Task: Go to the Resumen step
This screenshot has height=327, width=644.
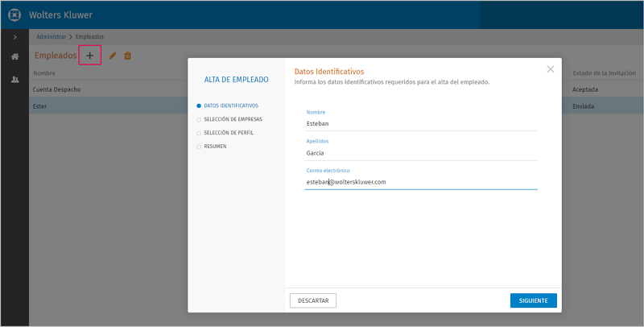Action: tap(212, 147)
